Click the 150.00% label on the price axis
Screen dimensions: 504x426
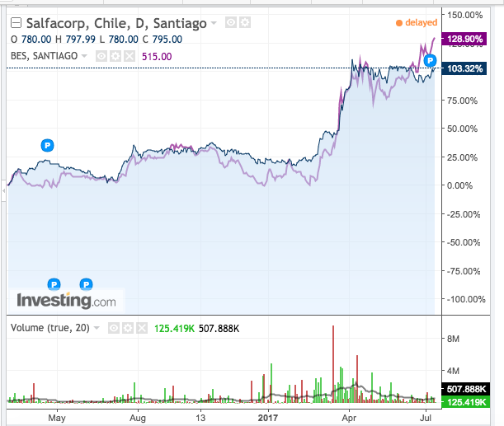[x=464, y=15]
